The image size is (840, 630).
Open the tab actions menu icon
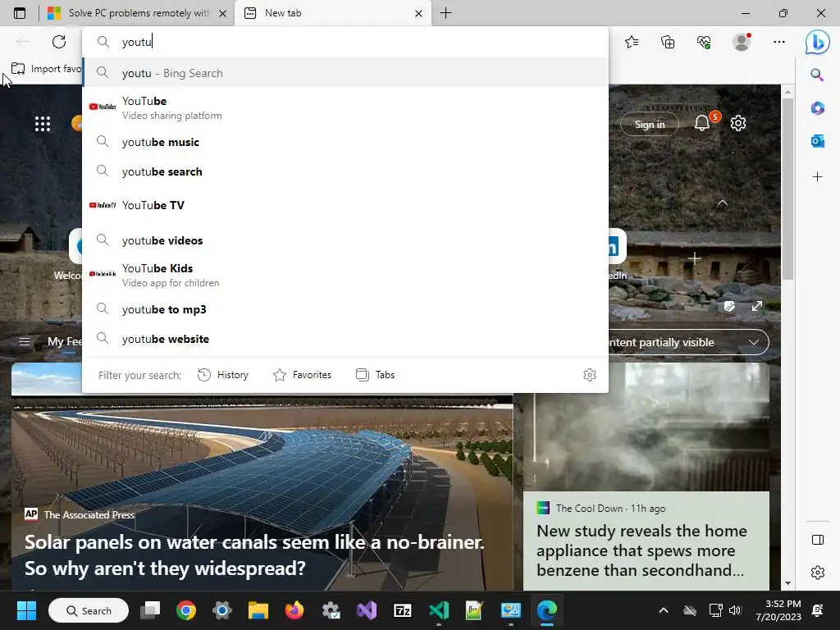pyautogui.click(x=20, y=13)
